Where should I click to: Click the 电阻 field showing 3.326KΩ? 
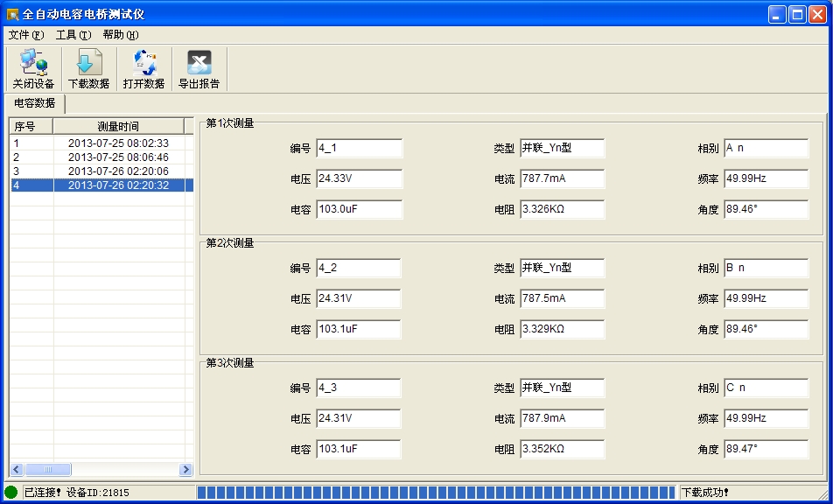562,209
